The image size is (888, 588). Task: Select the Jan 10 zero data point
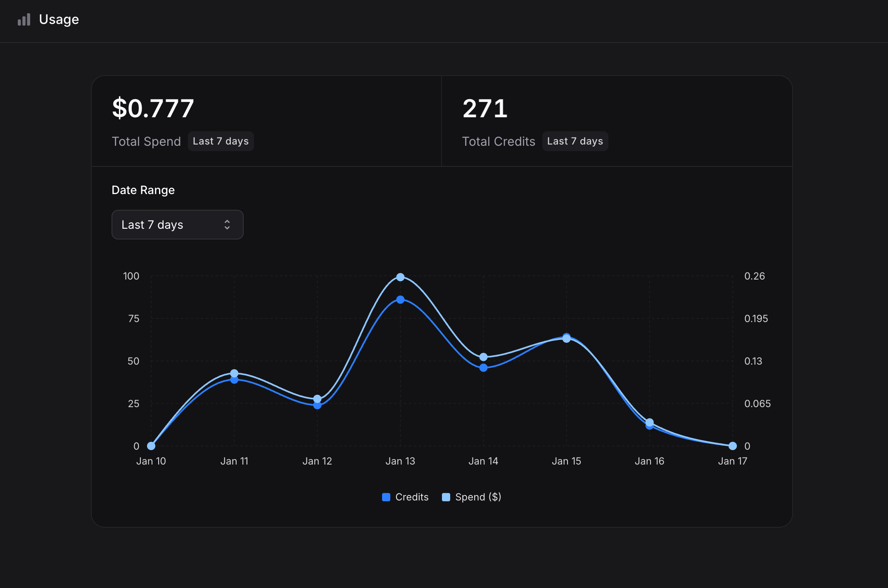[151, 446]
